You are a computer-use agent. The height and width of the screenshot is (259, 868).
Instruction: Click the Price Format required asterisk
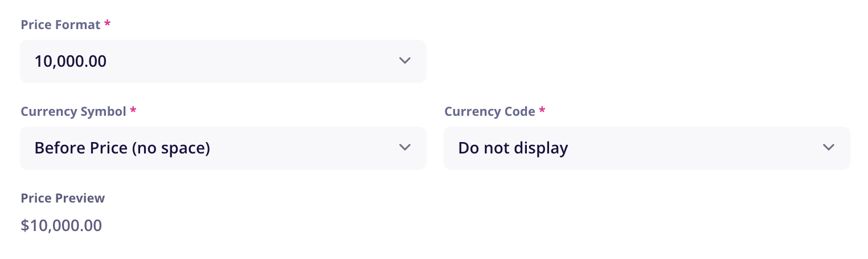108,25
